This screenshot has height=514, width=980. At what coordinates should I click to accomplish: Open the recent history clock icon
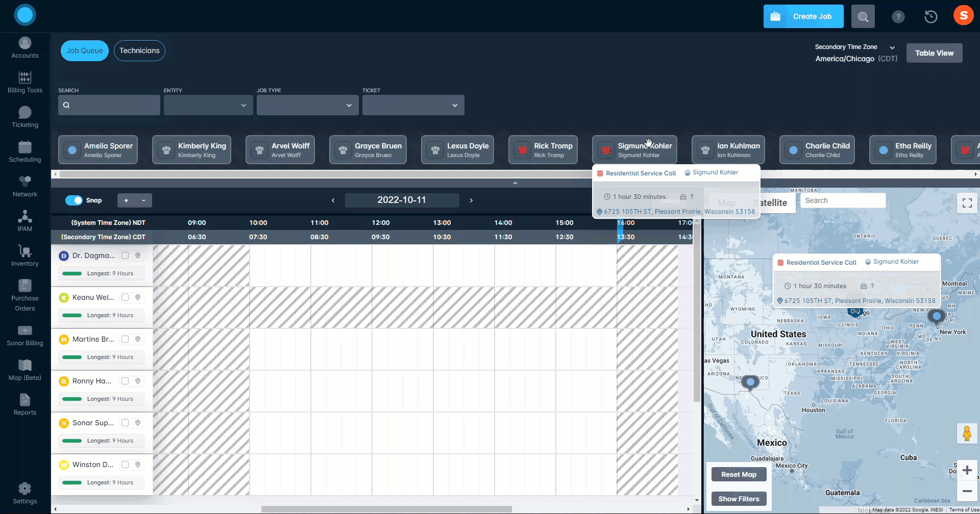tap(930, 17)
